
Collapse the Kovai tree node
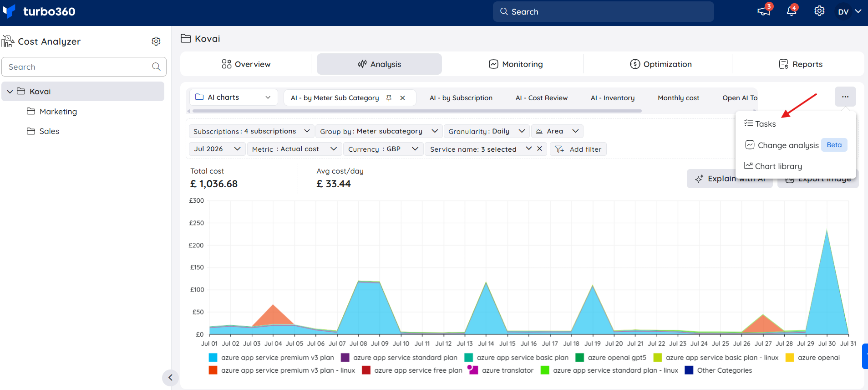pyautogui.click(x=10, y=92)
